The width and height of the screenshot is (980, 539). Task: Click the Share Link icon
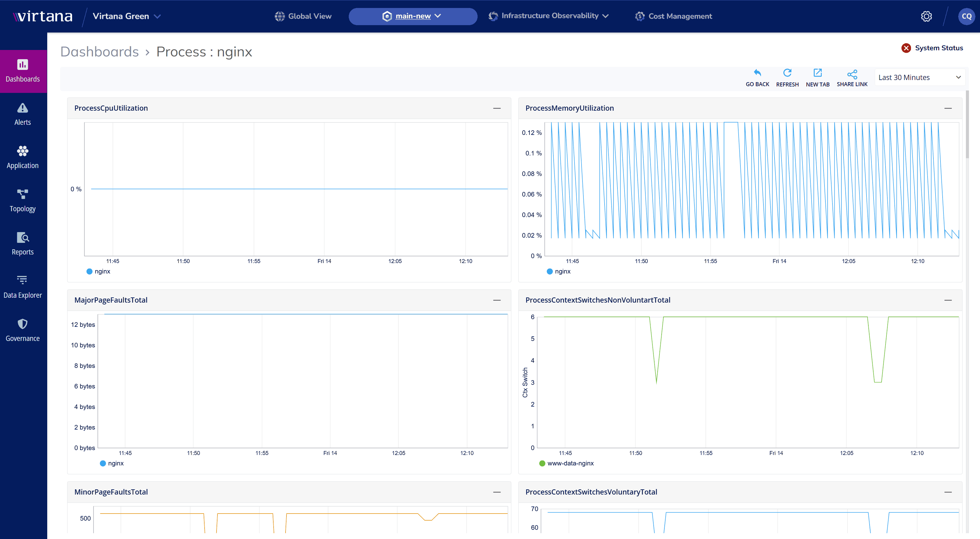coord(852,74)
